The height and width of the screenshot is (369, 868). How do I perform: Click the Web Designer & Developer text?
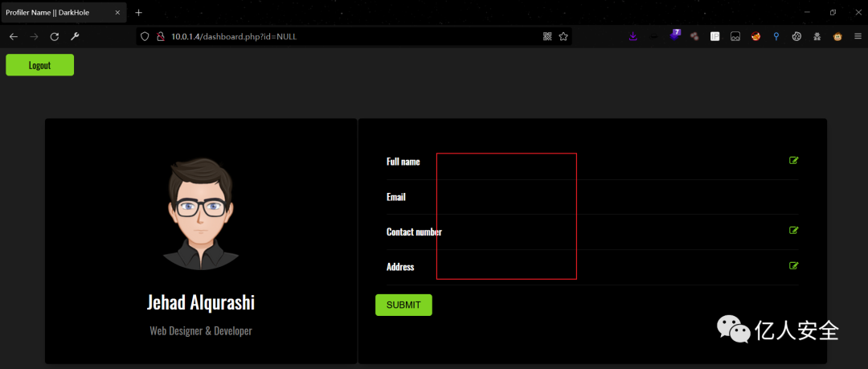201,330
